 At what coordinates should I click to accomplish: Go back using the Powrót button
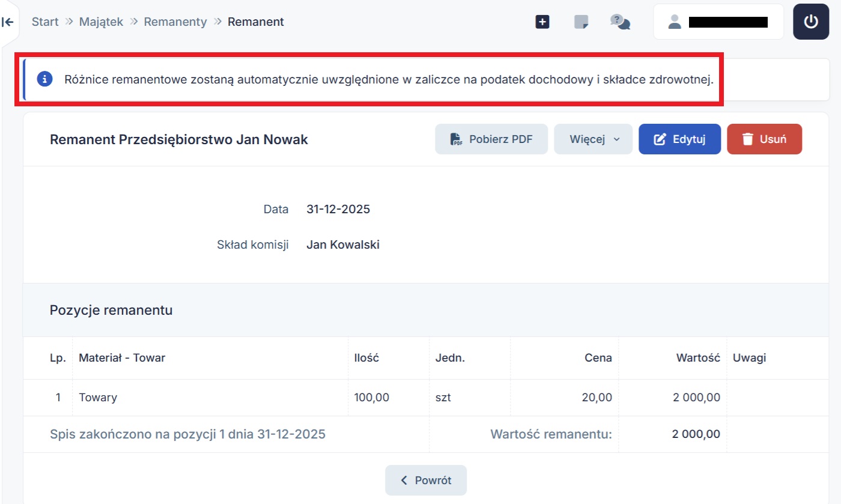point(426,480)
